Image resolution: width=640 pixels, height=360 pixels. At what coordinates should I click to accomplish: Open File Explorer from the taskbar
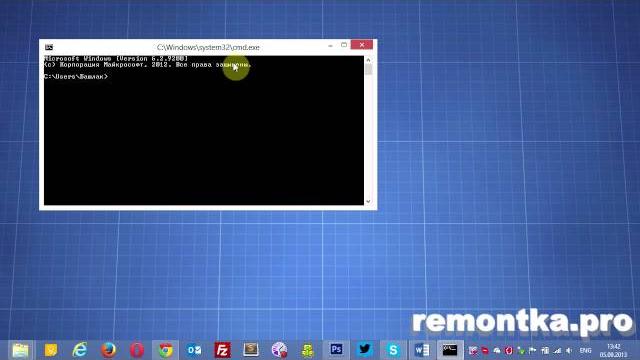20,350
